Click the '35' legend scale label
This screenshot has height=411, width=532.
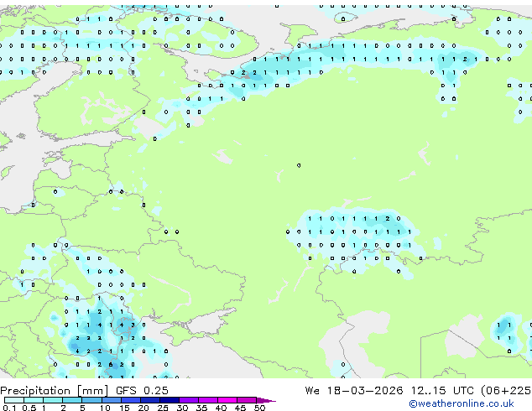point(201,408)
